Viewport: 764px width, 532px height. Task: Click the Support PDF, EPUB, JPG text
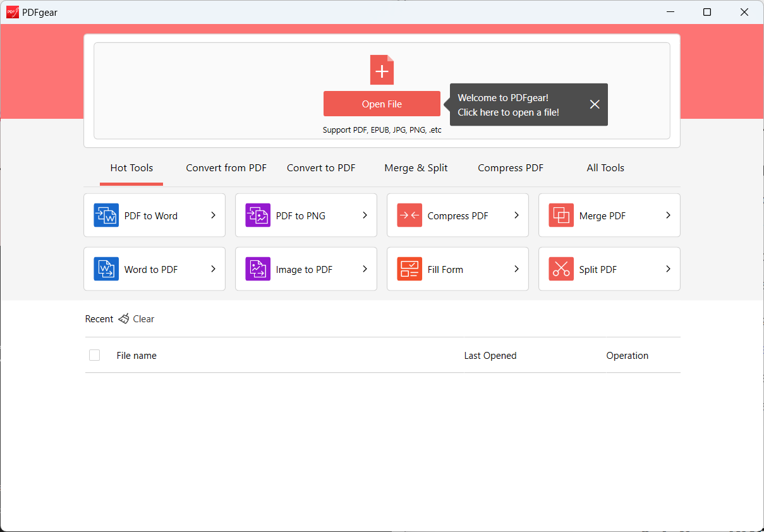(x=382, y=130)
